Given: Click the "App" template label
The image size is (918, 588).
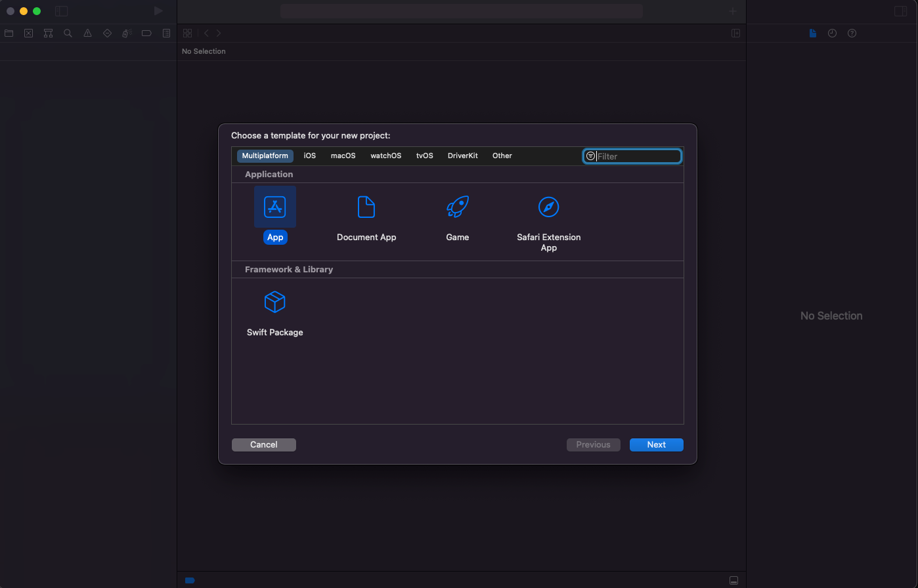Looking at the screenshot, I should [x=275, y=237].
